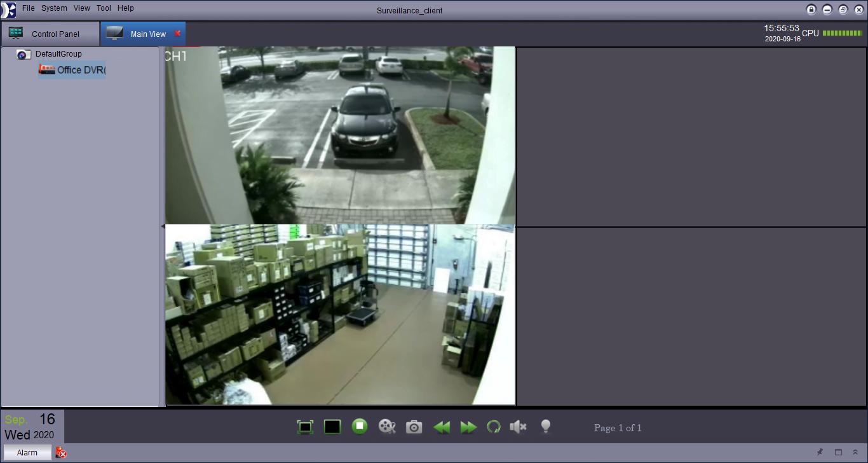Image resolution: width=868 pixels, height=463 pixels.
Task: Go to next page with forward arrows
Action: tap(468, 427)
